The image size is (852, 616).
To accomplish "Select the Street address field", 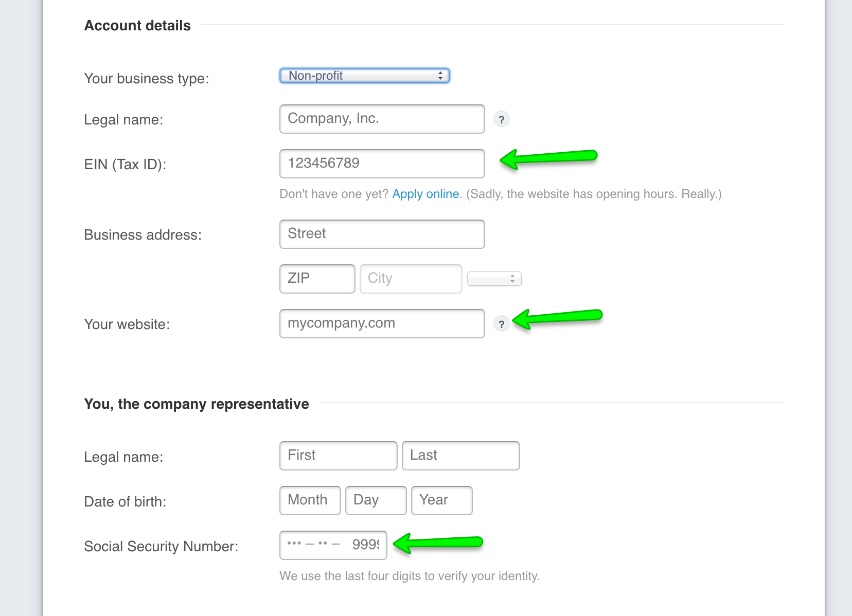I will pos(382,234).
